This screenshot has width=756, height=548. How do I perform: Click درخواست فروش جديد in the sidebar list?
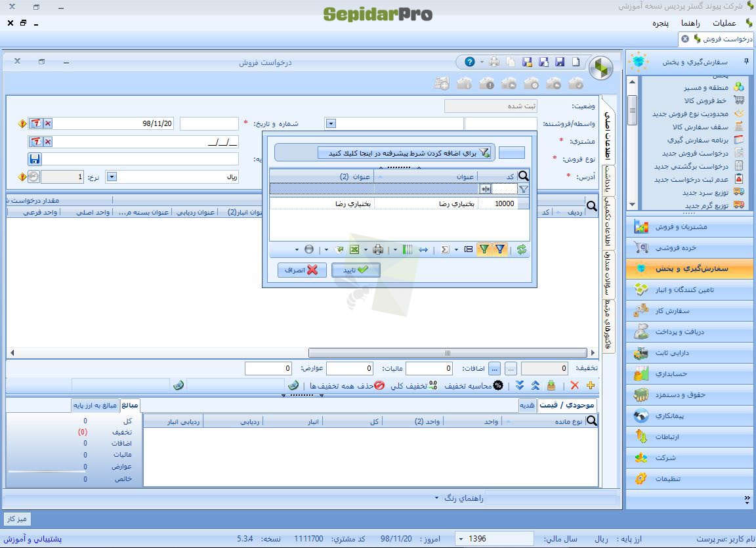pos(695,154)
